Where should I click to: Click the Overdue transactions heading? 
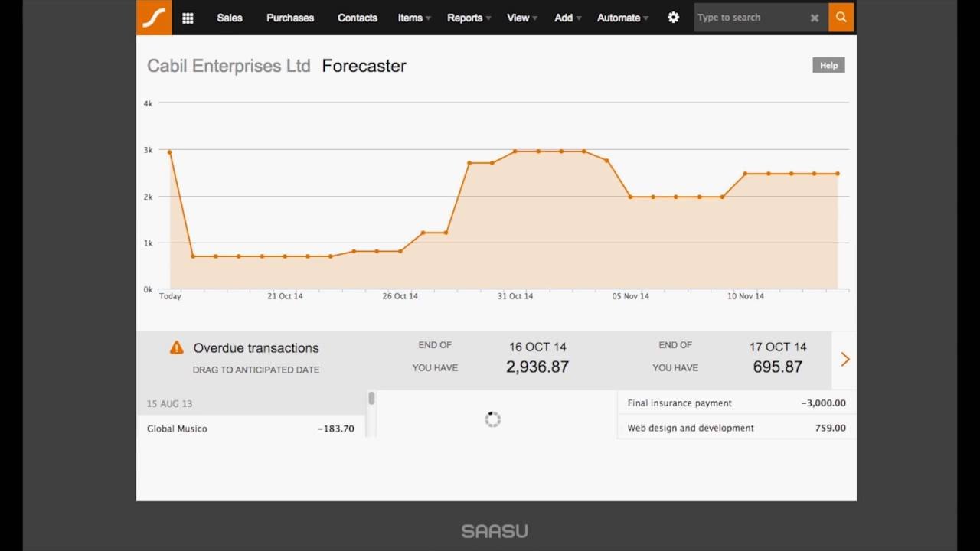click(x=256, y=348)
